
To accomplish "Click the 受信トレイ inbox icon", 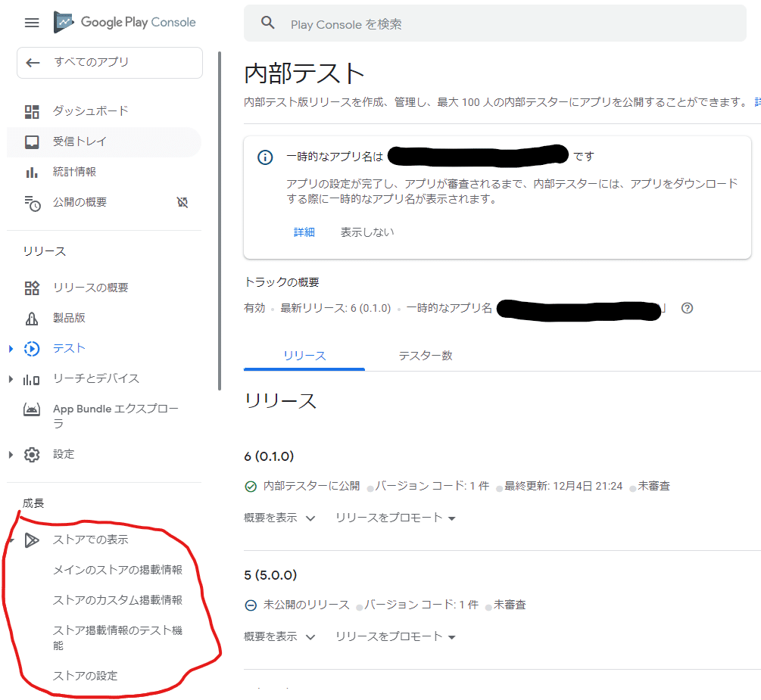I will (x=32, y=142).
